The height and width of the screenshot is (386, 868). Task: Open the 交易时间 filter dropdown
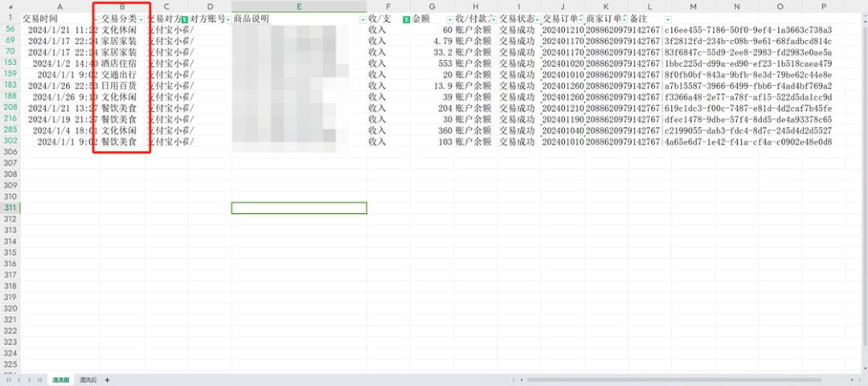[96, 19]
